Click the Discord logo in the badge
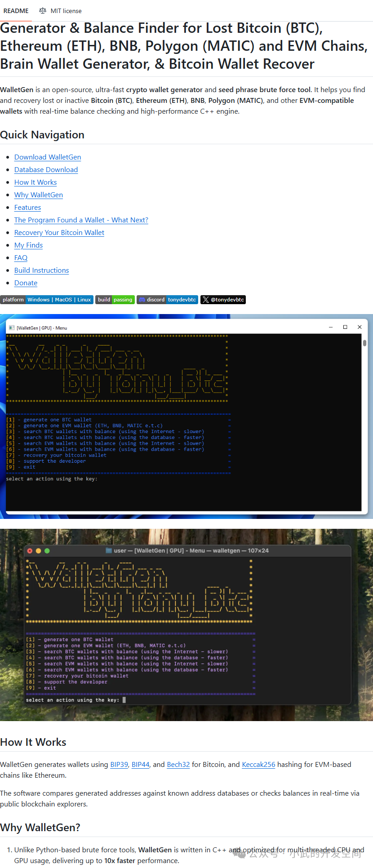 click(x=142, y=300)
